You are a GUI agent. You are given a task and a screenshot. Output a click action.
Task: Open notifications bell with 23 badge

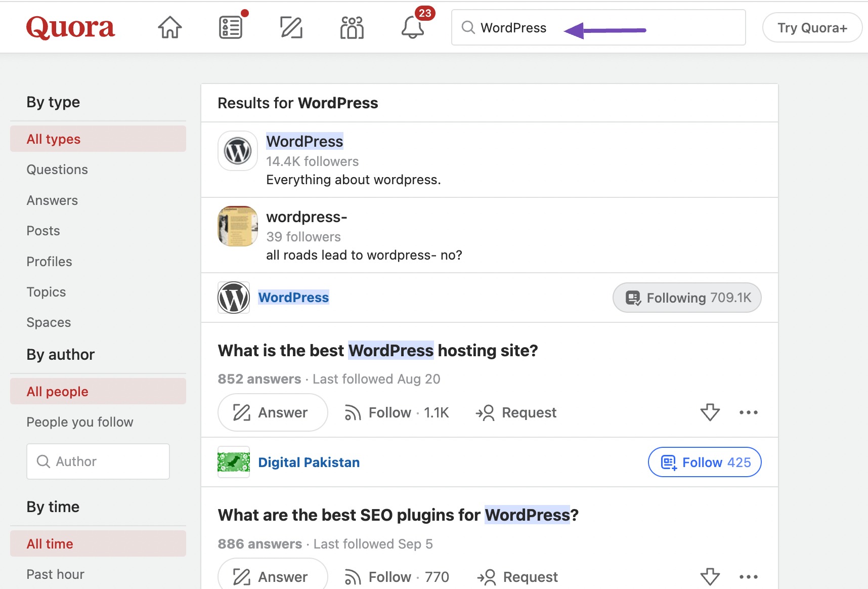(413, 27)
